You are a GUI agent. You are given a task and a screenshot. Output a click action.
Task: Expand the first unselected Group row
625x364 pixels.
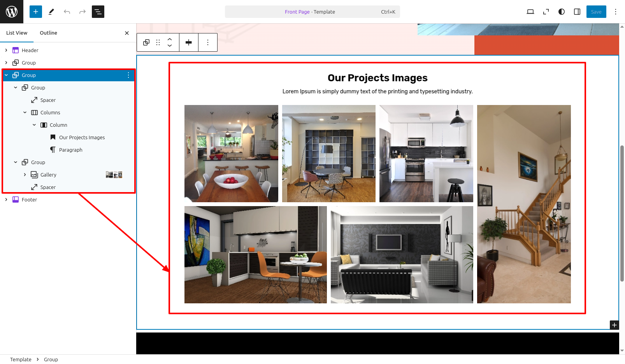[x=6, y=63]
